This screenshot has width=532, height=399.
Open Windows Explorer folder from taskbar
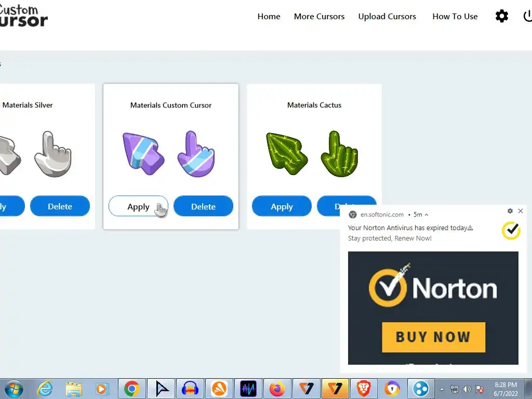pos(74,389)
